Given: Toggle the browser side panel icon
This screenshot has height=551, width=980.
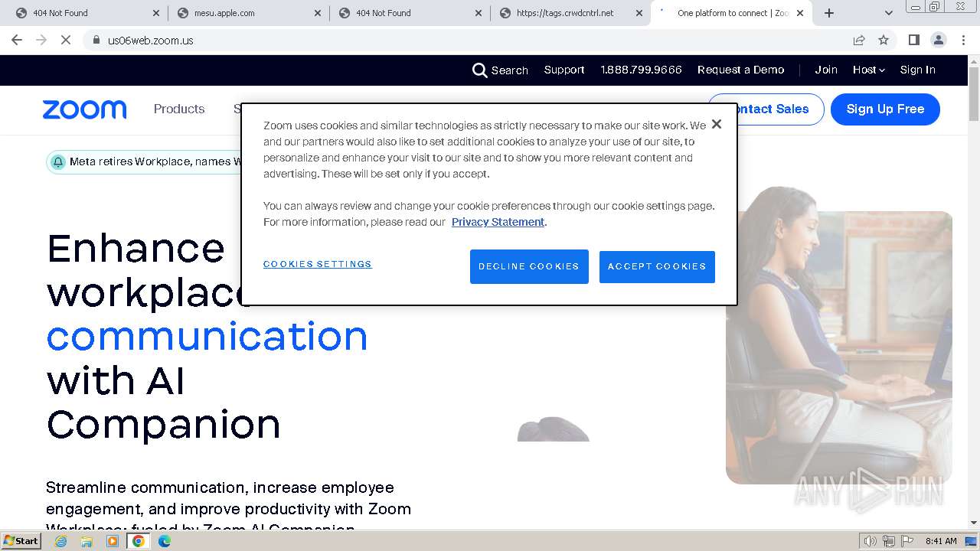Looking at the screenshot, I should (913, 40).
